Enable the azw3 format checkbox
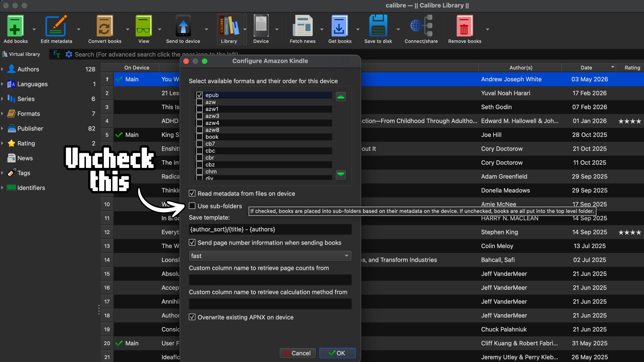The height and width of the screenshot is (362, 644). click(199, 116)
